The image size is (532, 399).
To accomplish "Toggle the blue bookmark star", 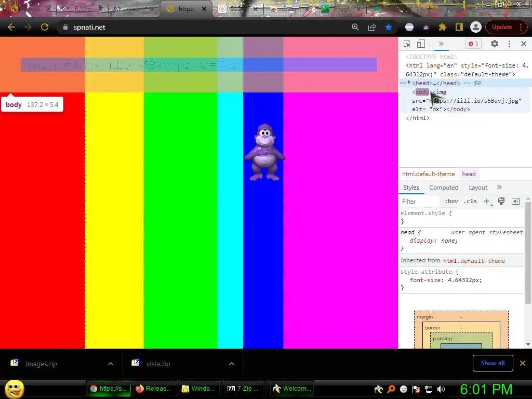I will [x=389, y=27].
